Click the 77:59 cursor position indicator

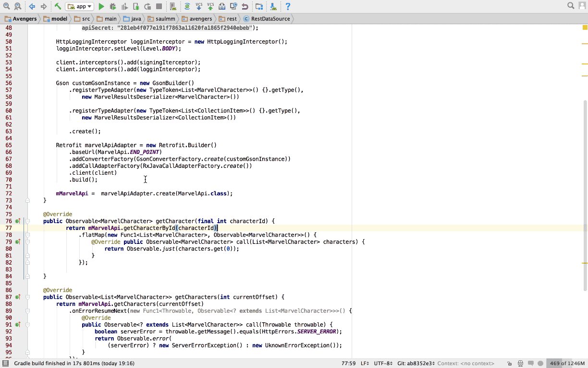348,363
